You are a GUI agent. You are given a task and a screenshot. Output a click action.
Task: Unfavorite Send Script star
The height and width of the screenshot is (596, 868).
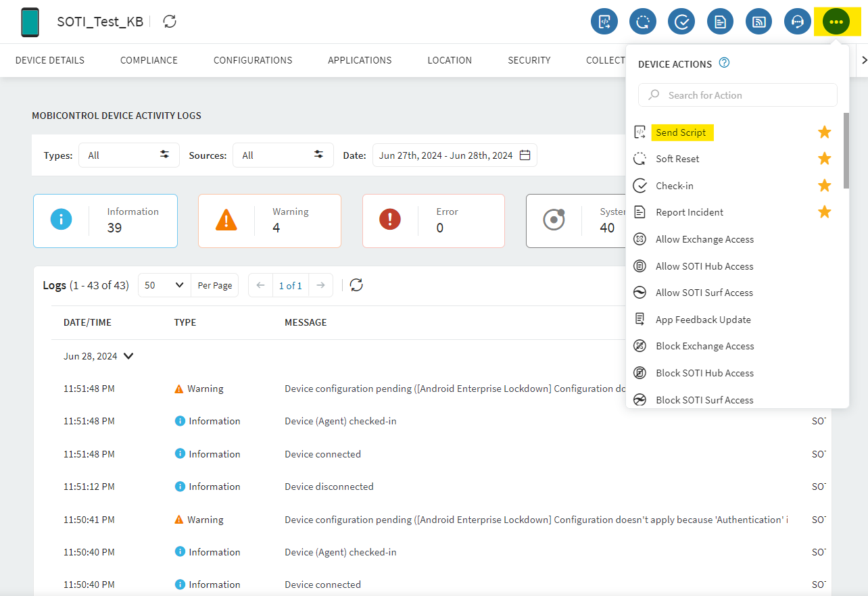[824, 132]
